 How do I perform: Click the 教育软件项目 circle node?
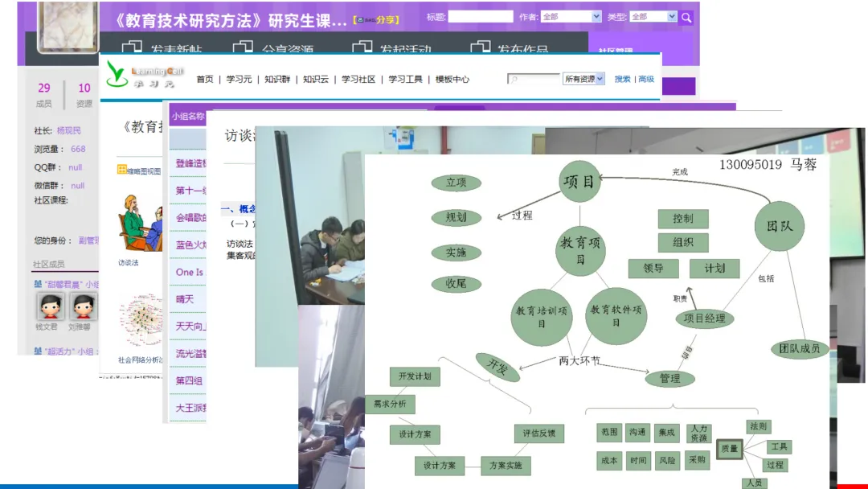click(x=616, y=315)
